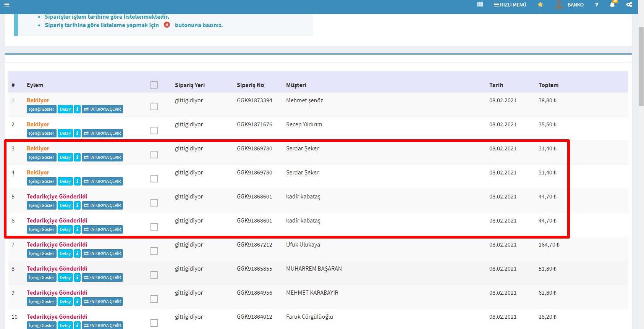Select the checkbox for MUHARREM BAŞARAN order
Screen dimensions: 644x329
click(154, 275)
